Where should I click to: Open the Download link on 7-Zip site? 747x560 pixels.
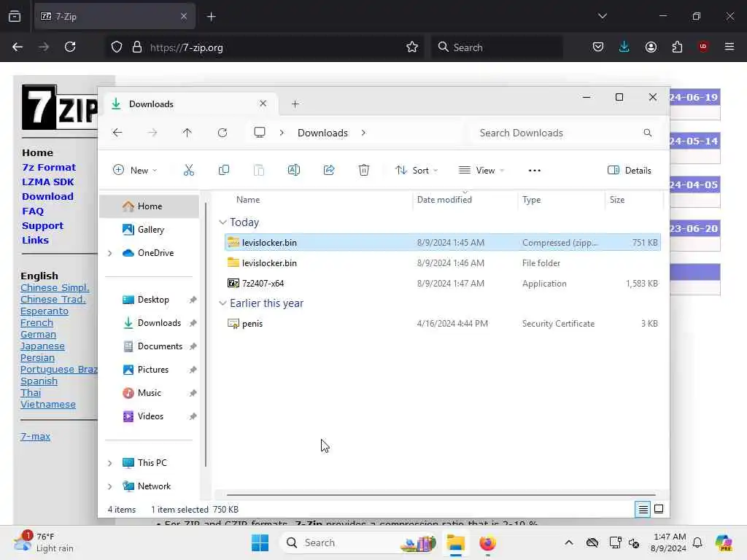coord(47,196)
